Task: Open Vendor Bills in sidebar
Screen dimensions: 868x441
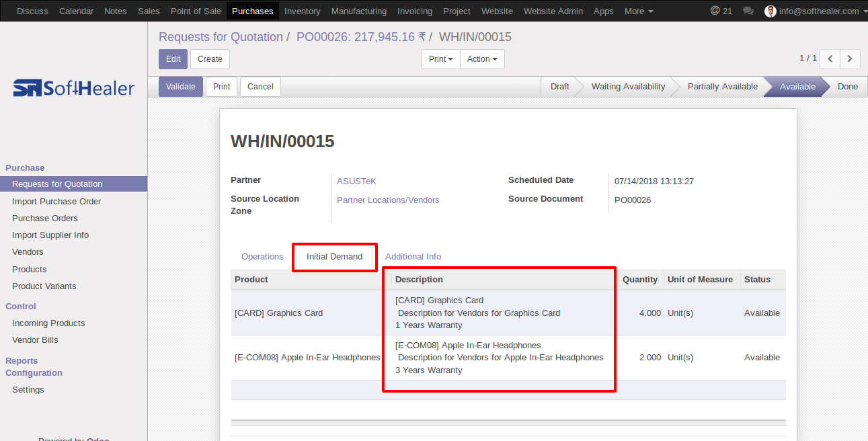Action: coord(35,340)
